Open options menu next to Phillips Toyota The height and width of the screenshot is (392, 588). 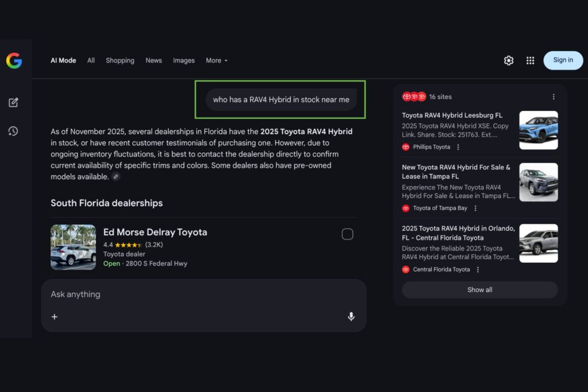pos(458,148)
